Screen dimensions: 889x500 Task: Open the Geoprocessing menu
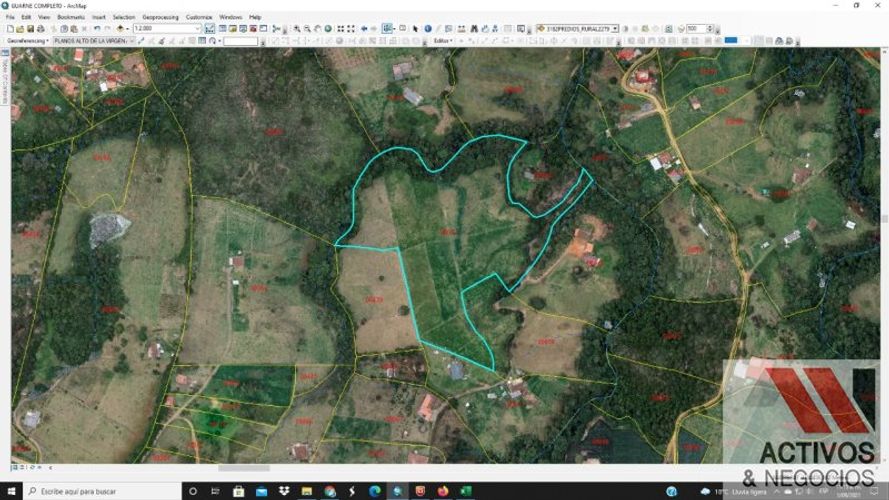click(160, 17)
